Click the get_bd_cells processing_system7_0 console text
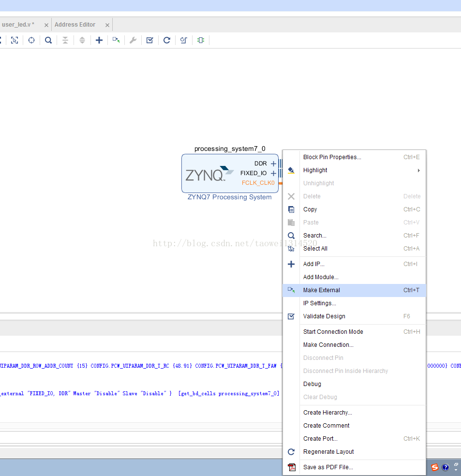The width and height of the screenshot is (461, 476). coord(229,393)
